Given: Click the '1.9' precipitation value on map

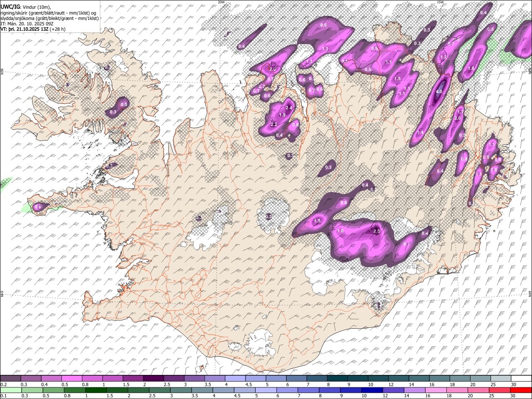Looking at the screenshot, I should (282, 115).
